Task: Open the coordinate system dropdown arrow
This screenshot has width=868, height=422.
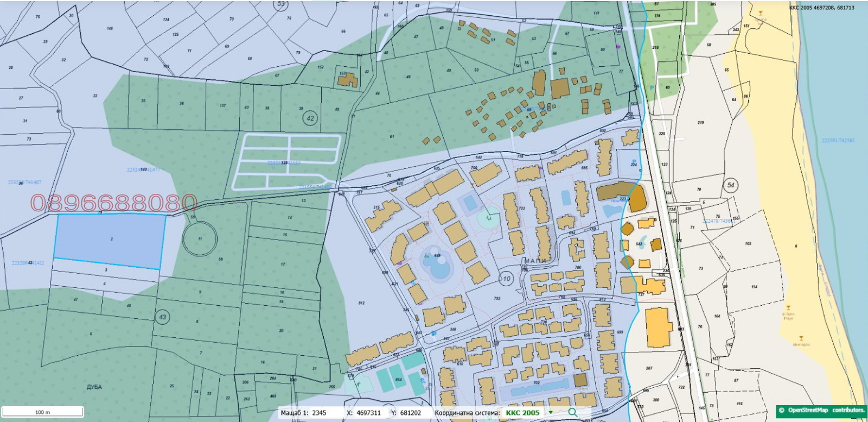Action: click(551, 413)
